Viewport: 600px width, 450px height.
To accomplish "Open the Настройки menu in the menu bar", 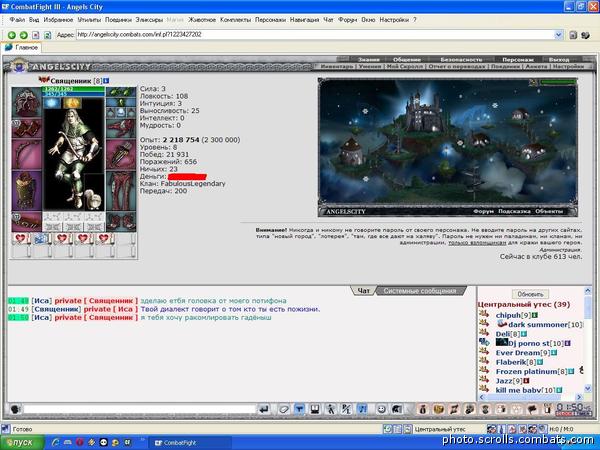I will click(x=394, y=20).
